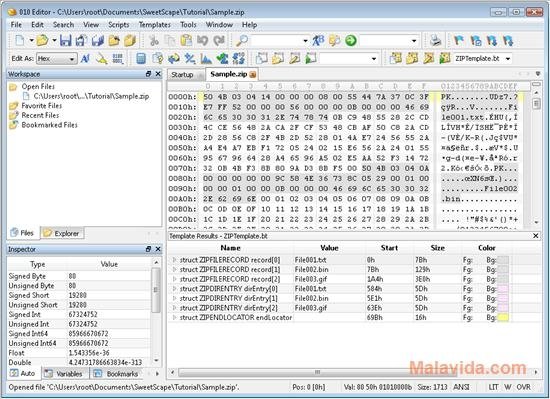Close the Template Results panel
The width and height of the screenshot is (550, 399).
tap(536, 236)
